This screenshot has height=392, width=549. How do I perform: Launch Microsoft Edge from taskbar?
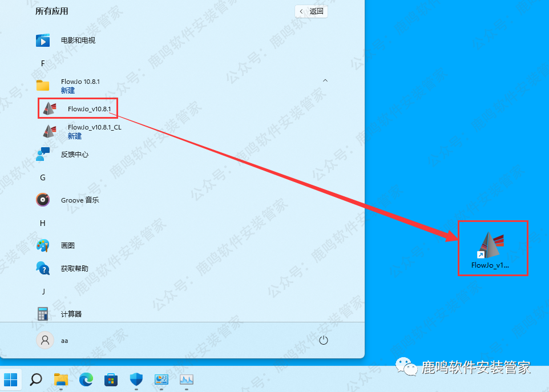point(86,379)
